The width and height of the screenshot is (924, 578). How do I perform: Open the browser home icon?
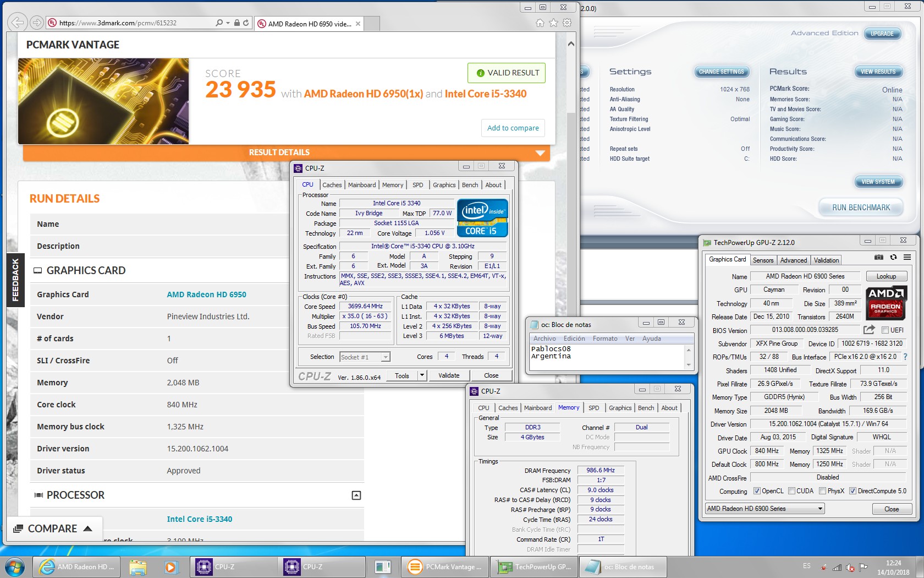540,23
